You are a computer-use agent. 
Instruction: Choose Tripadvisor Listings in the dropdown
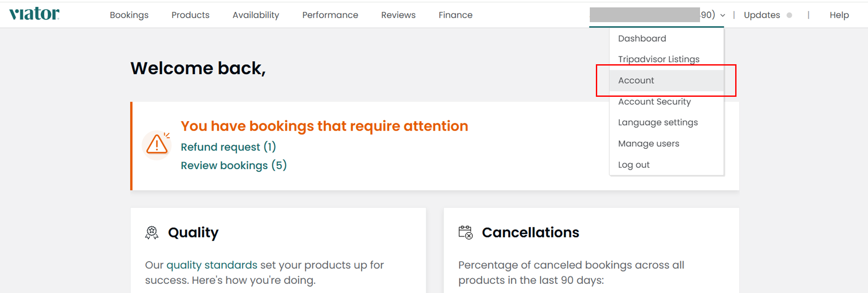[658, 59]
